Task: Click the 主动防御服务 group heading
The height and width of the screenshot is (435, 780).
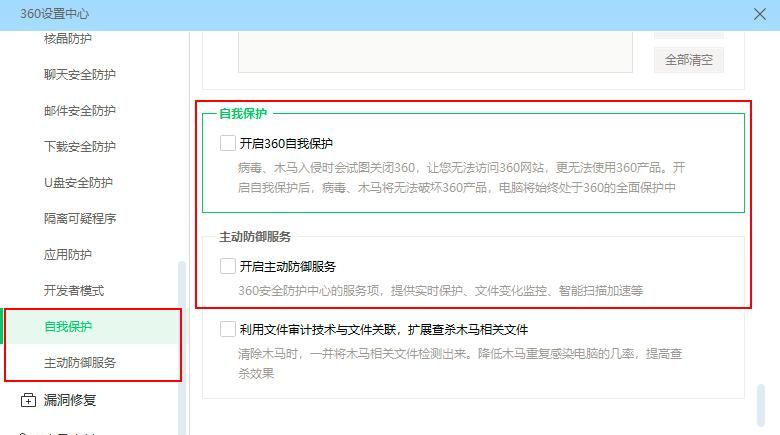Action: click(255, 237)
